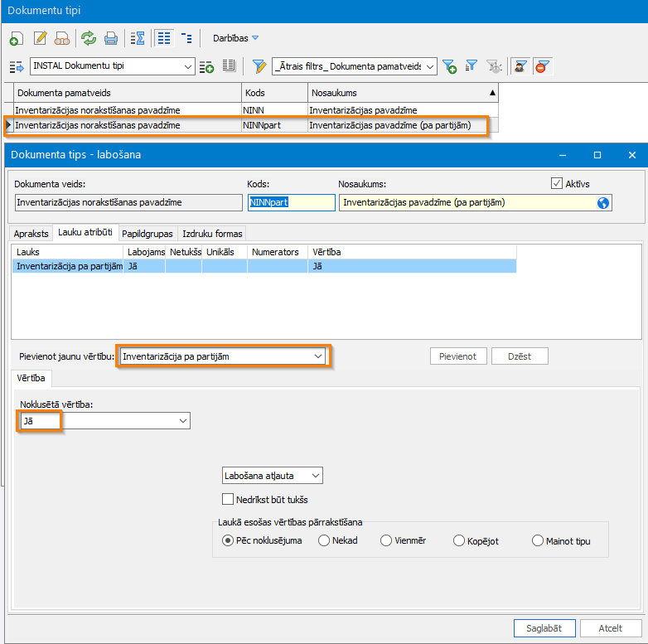Click the add filter funnel icon
This screenshot has width=648, height=644.
coord(449,66)
